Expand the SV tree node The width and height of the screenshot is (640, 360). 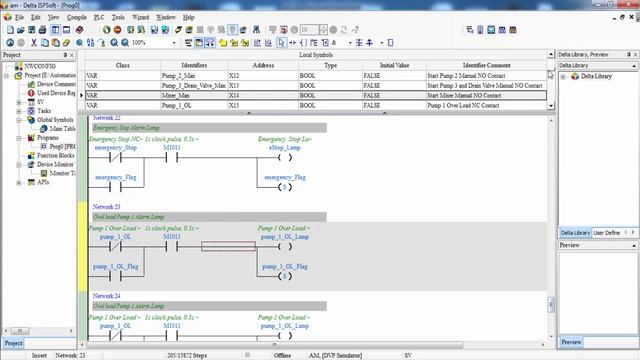click(x=19, y=102)
